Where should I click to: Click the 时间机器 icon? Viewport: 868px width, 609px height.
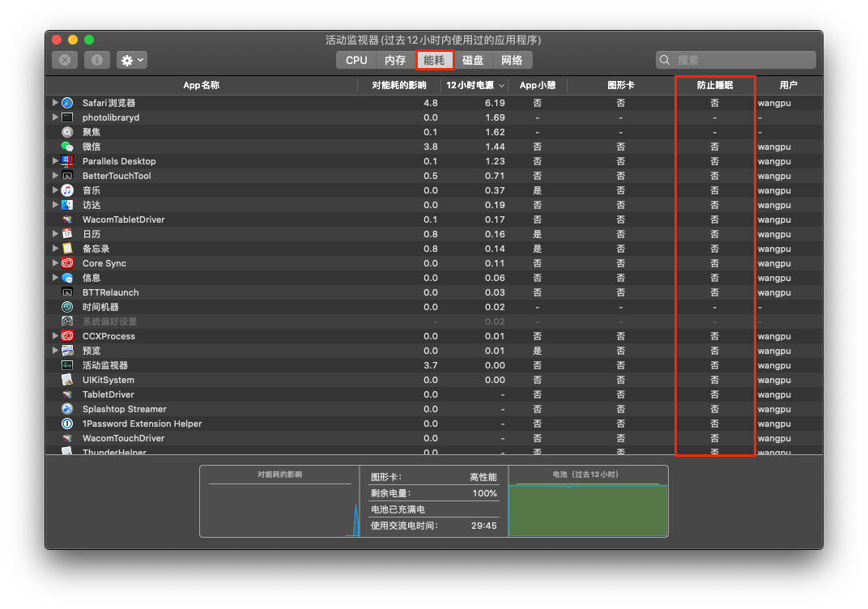(68, 307)
